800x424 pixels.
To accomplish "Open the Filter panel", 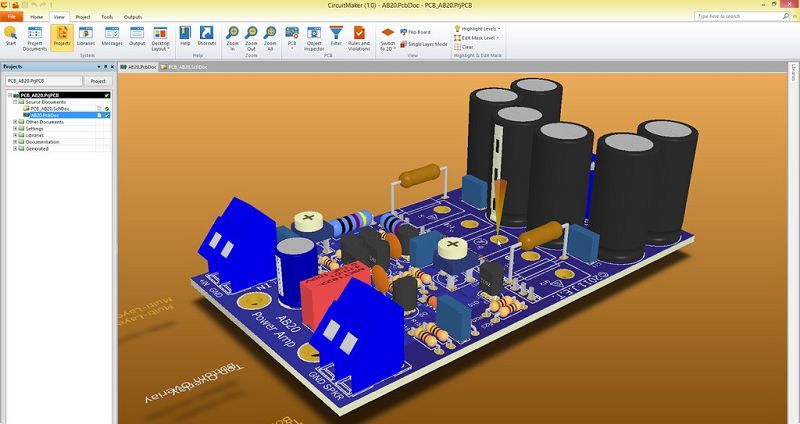I will (x=336, y=36).
